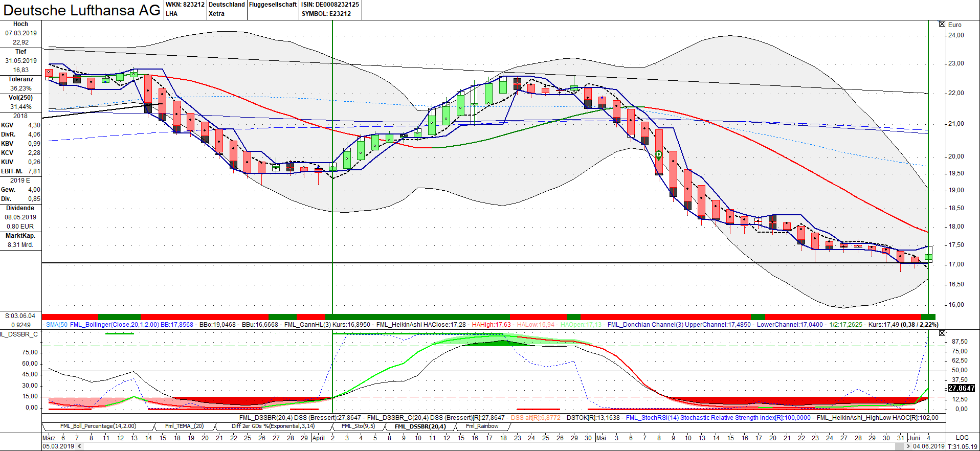The height and width of the screenshot is (451, 980).
Task: Click the Toleranz 36,23% value
Action: pyautogui.click(x=21, y=88)
